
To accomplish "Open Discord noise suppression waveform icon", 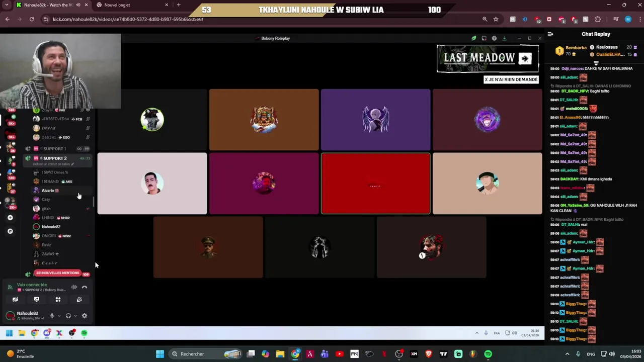I will pyautogui.click(x=74, y=287).
